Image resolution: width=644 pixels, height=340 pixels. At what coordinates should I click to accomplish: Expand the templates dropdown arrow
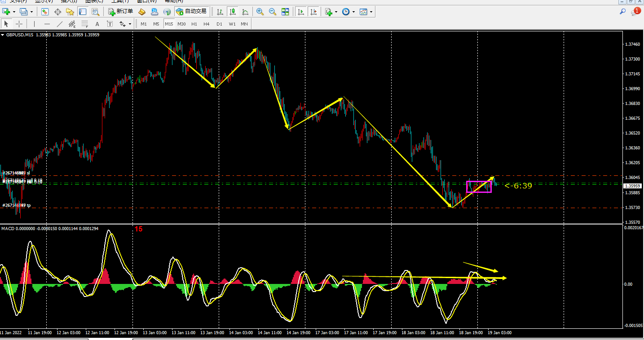[371, 12]
